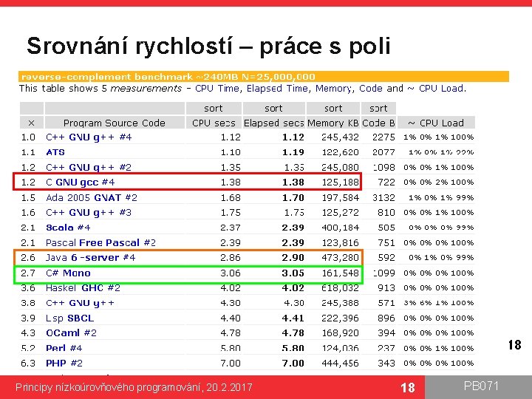Open OCaml #2 program source link
This screenshot has width=532, height=399.
71,333
